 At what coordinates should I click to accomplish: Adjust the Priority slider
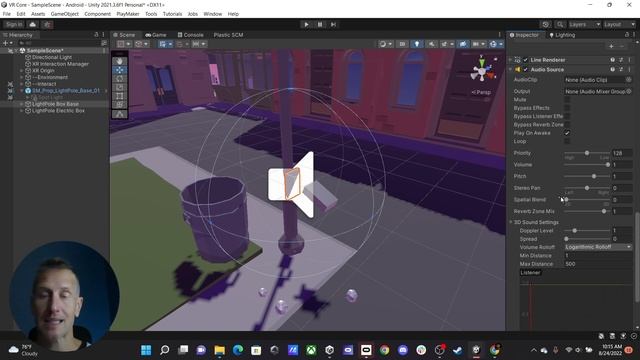587,153
